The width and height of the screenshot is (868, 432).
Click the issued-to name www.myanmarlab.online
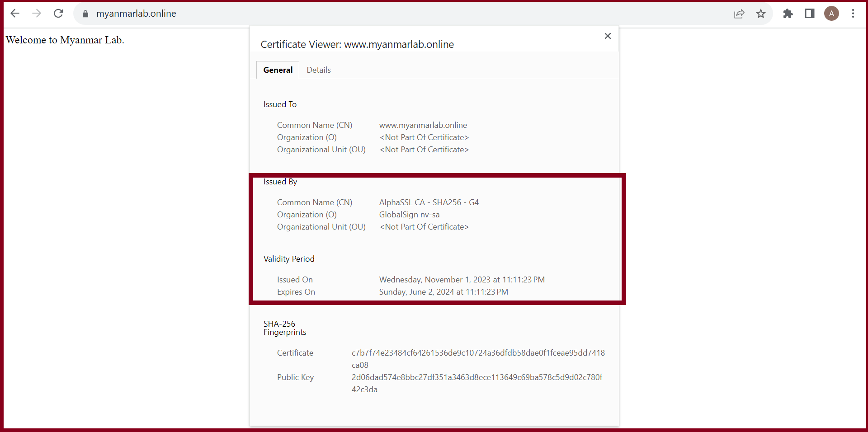coord(423,125)
